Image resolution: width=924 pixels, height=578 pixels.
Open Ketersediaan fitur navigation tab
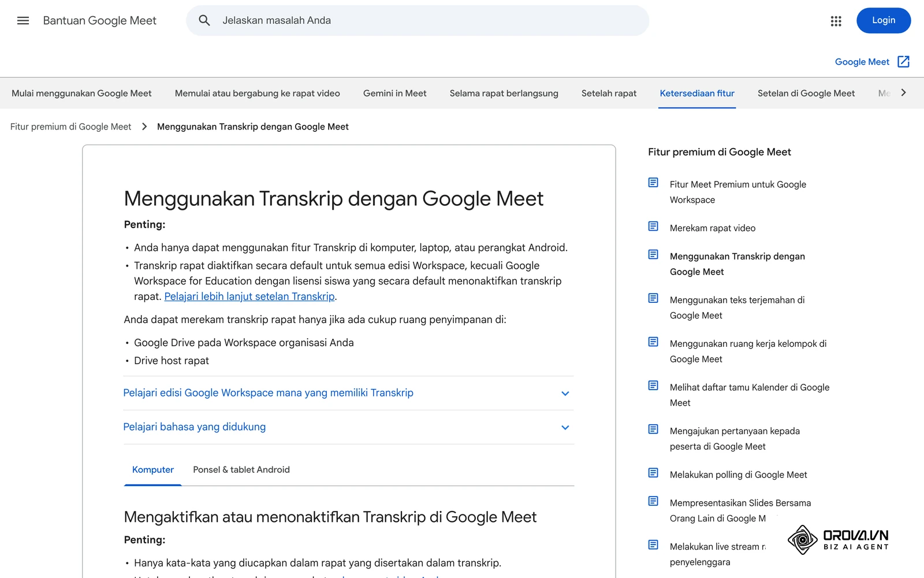(x=697, y=93)
